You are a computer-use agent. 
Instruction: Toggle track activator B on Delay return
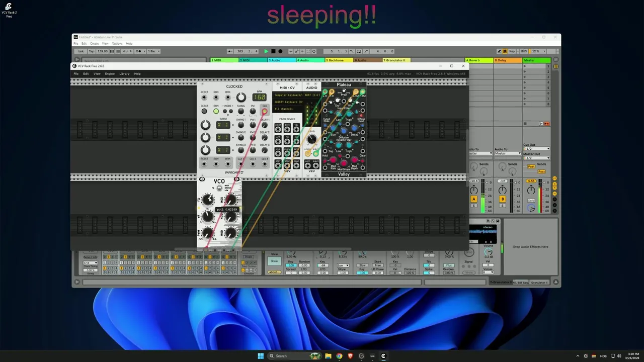tap(503, 199)
